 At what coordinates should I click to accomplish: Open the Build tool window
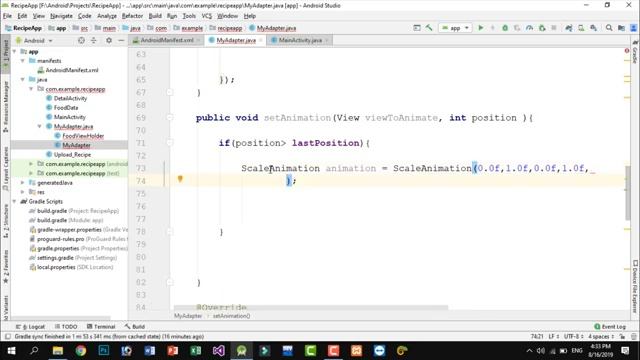click(135, 327)
